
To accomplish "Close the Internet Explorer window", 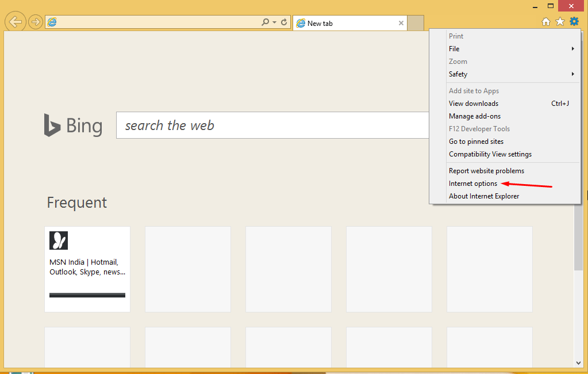I will coord(571,6).
